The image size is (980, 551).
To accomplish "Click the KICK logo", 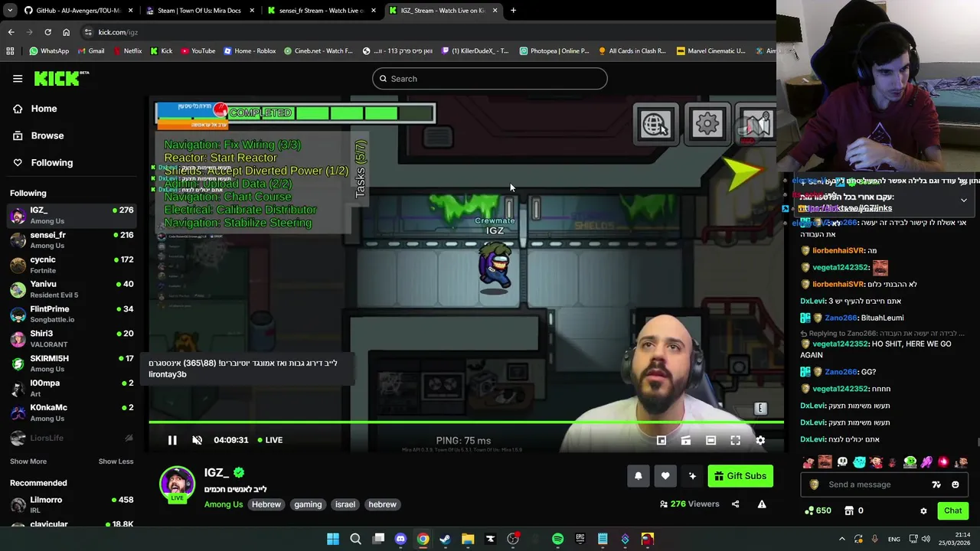I will [x=61, y=78].
